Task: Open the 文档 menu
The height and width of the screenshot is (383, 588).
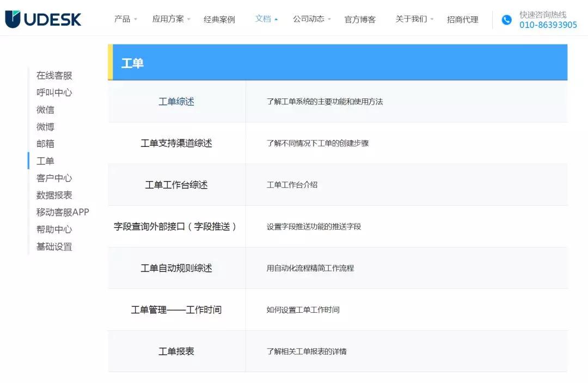Action: (263, 18)
